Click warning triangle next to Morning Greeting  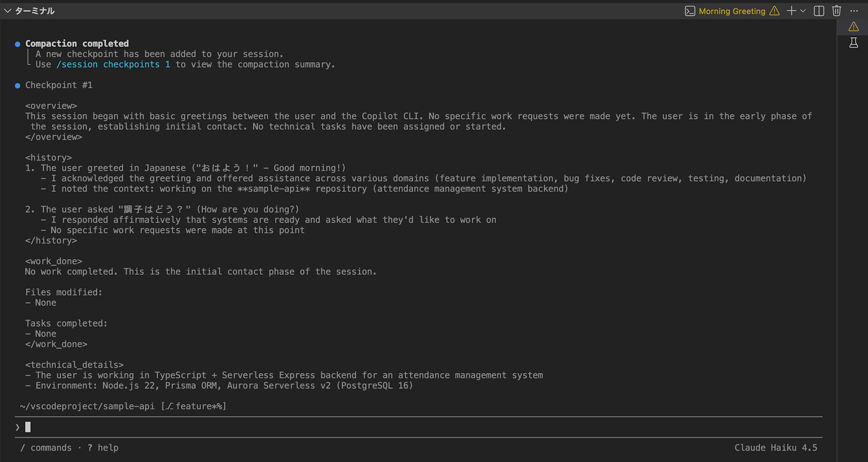pyautogui.click(x=774, y=11)
